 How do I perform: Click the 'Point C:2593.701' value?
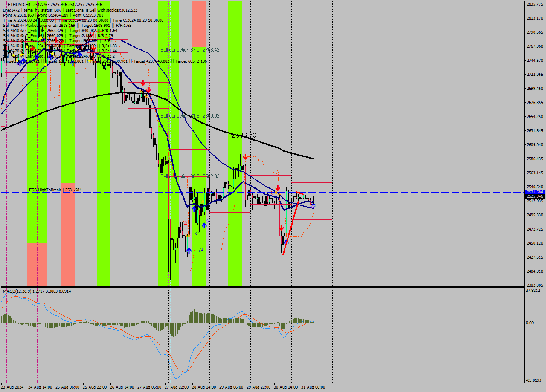click(x=87, y=15)
